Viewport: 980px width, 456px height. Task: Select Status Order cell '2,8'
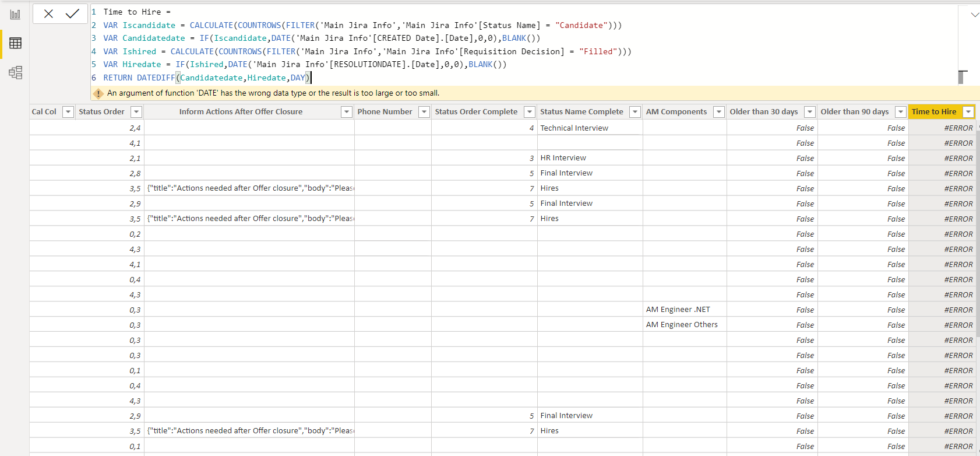tap(110, 173)
